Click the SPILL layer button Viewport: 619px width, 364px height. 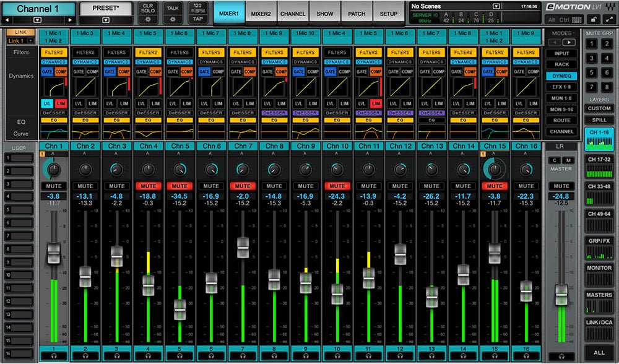click(x=599, y=120)
